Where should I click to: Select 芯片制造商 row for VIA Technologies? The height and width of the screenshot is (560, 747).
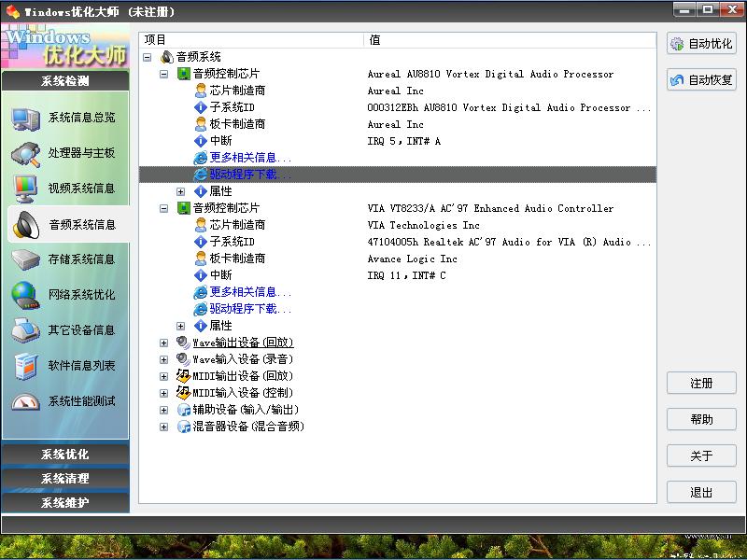click(x=398, y=225)
